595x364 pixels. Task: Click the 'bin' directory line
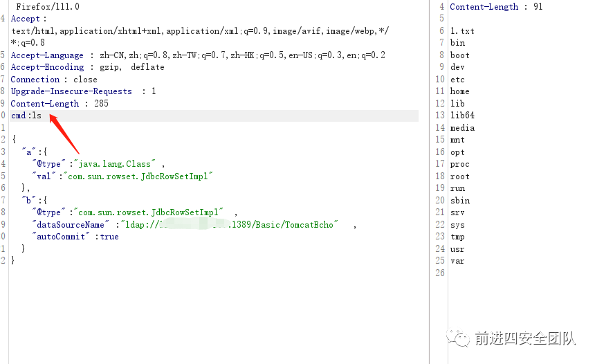coord(457,43)
